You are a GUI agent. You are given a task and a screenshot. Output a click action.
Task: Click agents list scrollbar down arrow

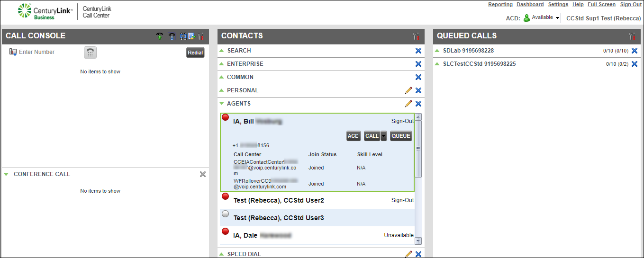click(x=418, y=240)
